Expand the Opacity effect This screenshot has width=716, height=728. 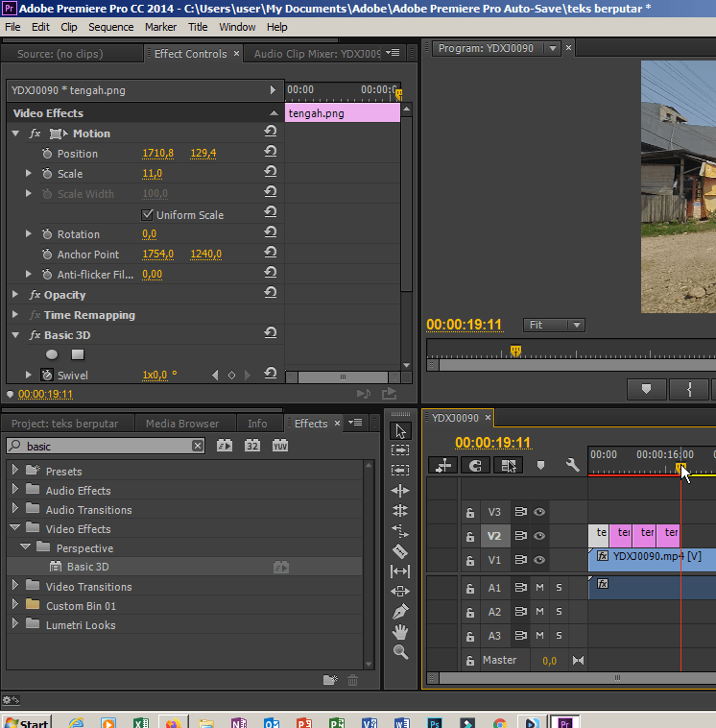(x=14, y=294)
